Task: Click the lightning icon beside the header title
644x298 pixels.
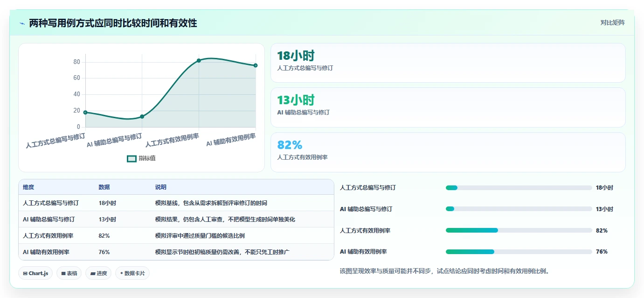Action: 22,23
